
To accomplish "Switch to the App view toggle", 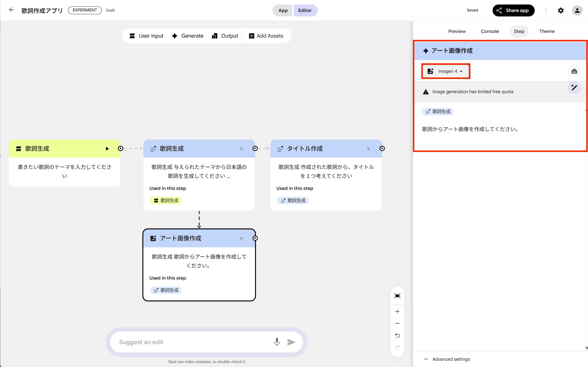I will [x=283, y=10].
